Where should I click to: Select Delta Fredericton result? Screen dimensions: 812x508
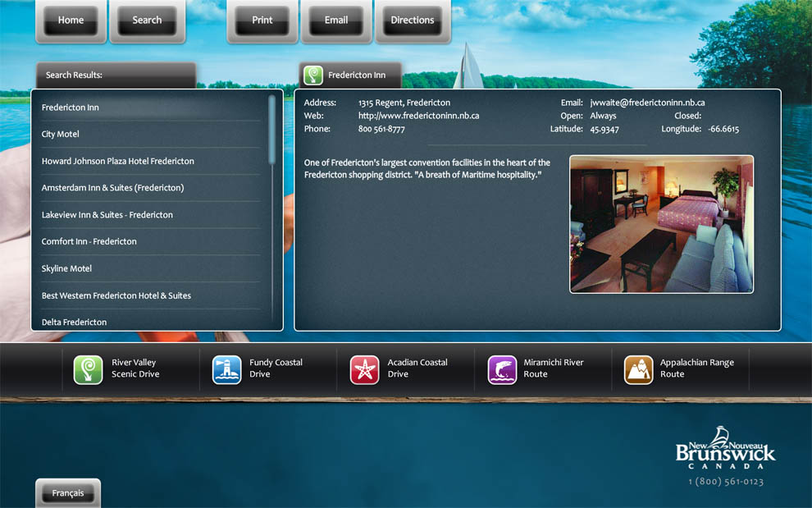[150, 320]
